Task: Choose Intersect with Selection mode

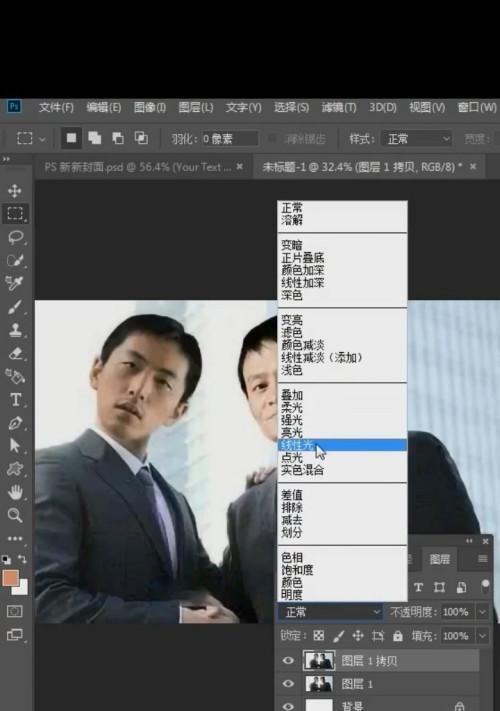Action: pos(141,138)
